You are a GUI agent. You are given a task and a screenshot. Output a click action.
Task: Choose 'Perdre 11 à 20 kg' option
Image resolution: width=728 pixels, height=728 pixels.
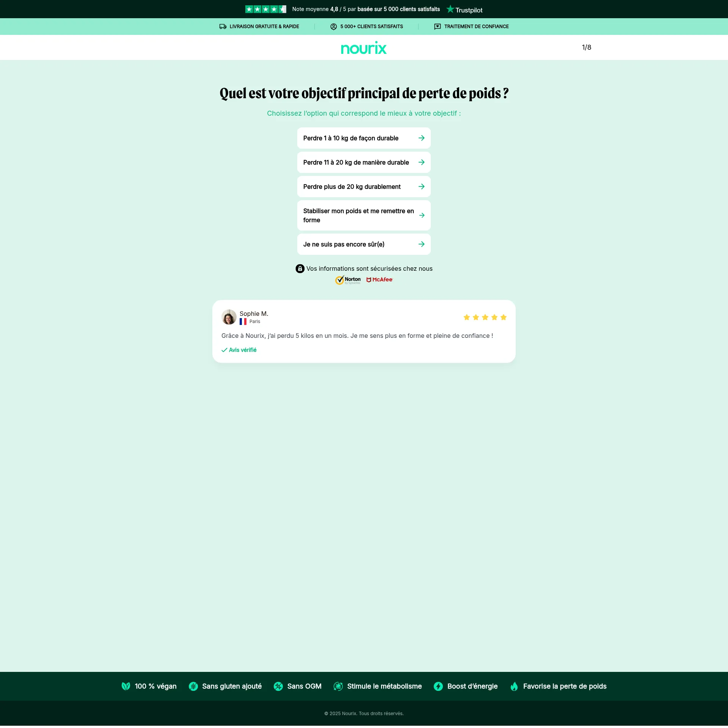(364, 163)
